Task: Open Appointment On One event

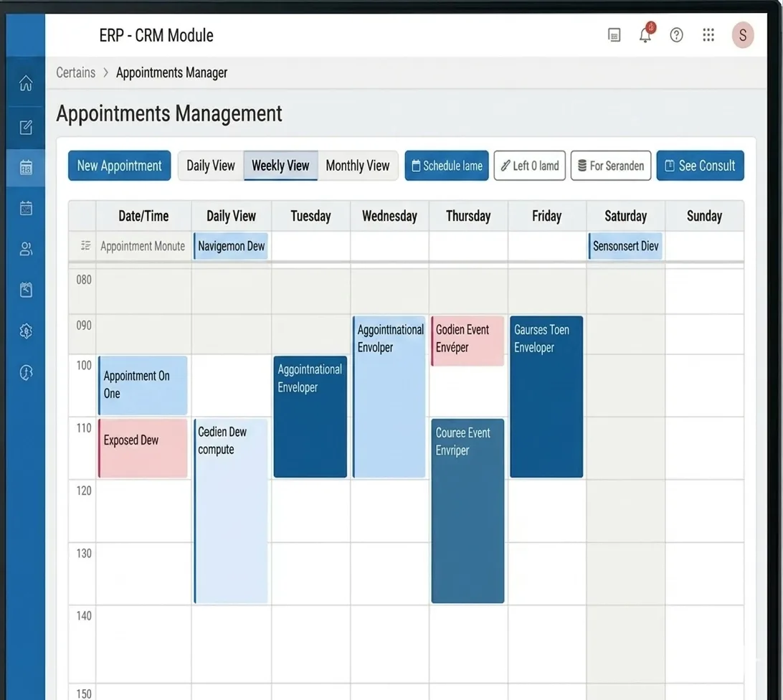Action: [x=143, y=385]
